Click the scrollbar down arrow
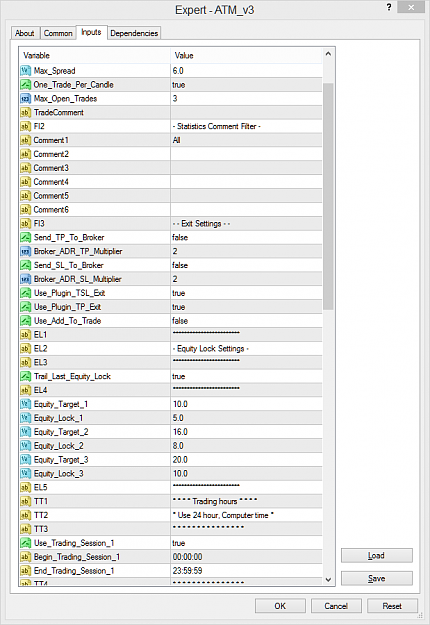Image resolution: width=430 pixels, height=625 pixels. [328, 580]
